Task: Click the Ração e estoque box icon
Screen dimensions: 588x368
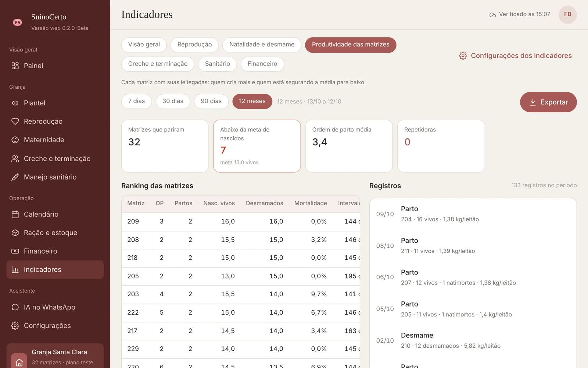Action: [15, 233]
